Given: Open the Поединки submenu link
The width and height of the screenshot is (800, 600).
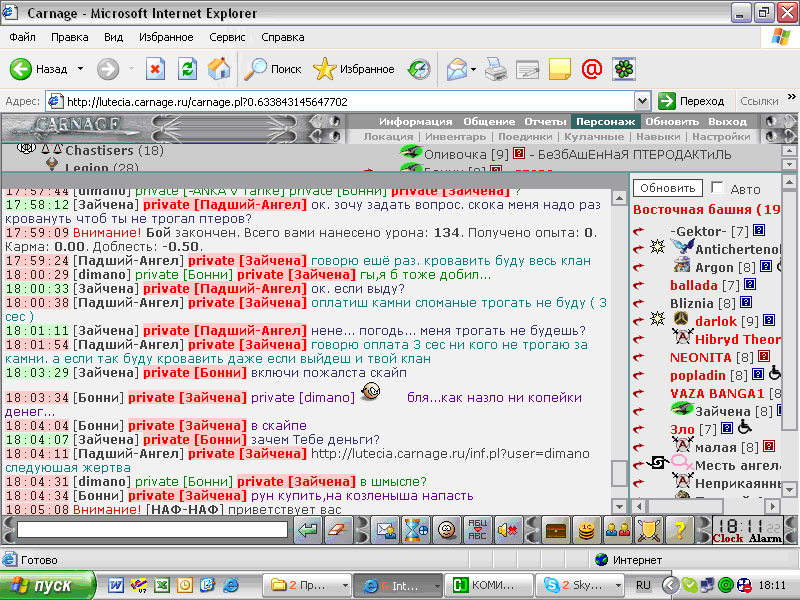Looking at the screenshot, I should pyautogui.click(x=525, y=137).
